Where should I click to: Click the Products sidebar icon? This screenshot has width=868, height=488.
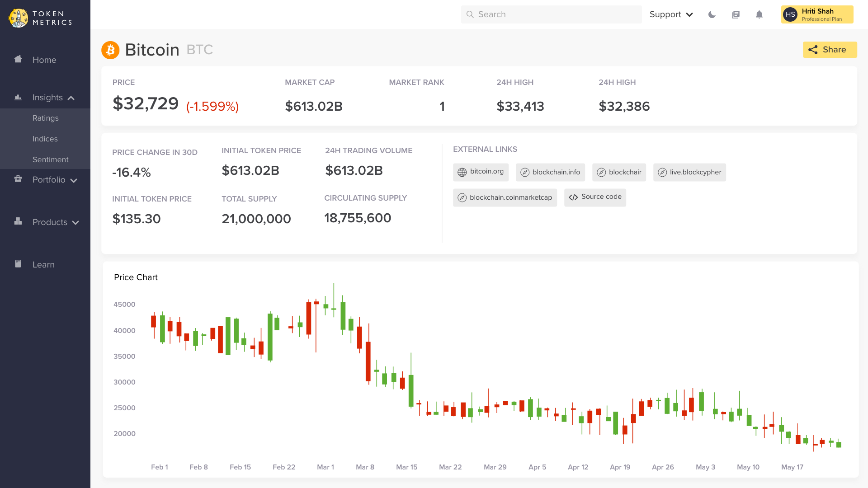[18, 221]
